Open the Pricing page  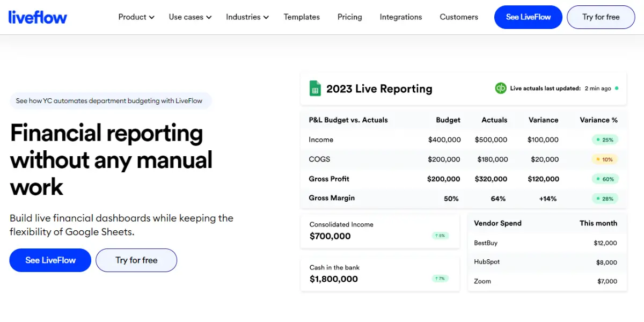click(x=350, y=17)
